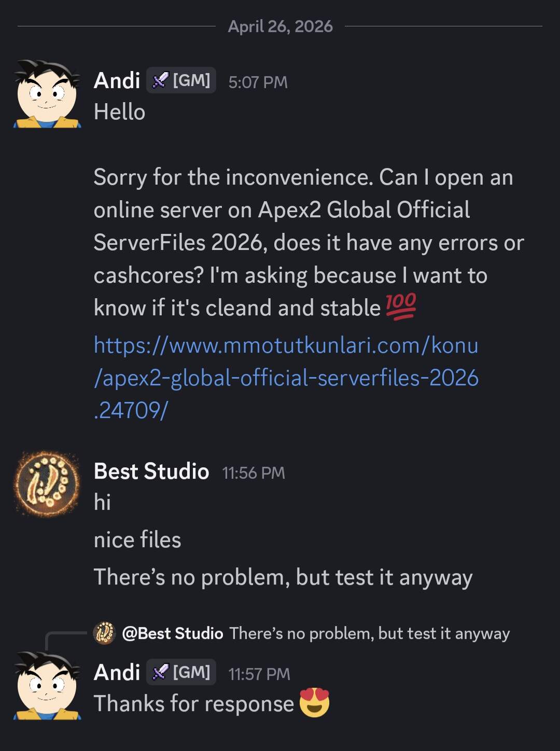Click the red 100 emoji
Viewport: 560px width, 751px height.
point(401,307)
